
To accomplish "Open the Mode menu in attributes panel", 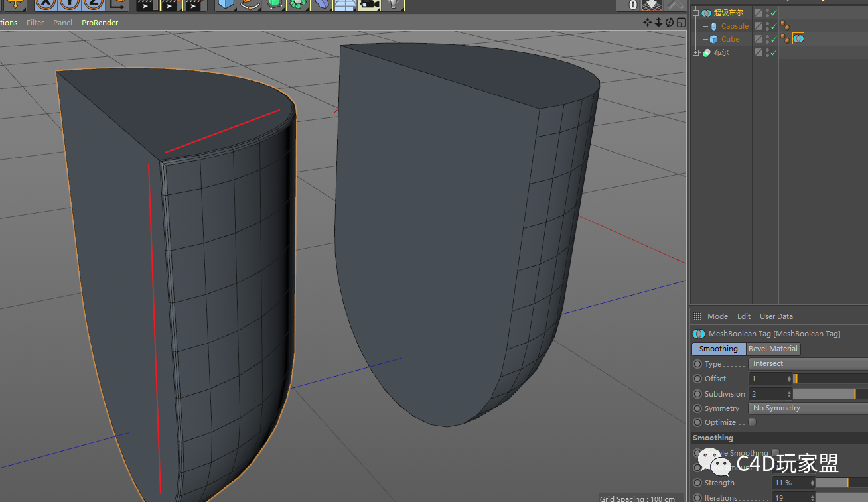I will coord(717,316).
